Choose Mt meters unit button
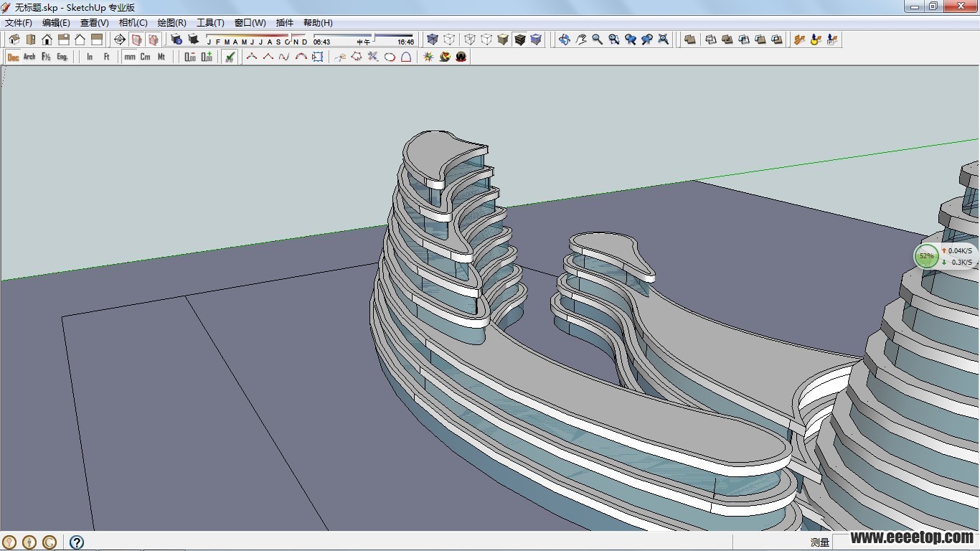The image size is (980, 551). tap(161, 57)
